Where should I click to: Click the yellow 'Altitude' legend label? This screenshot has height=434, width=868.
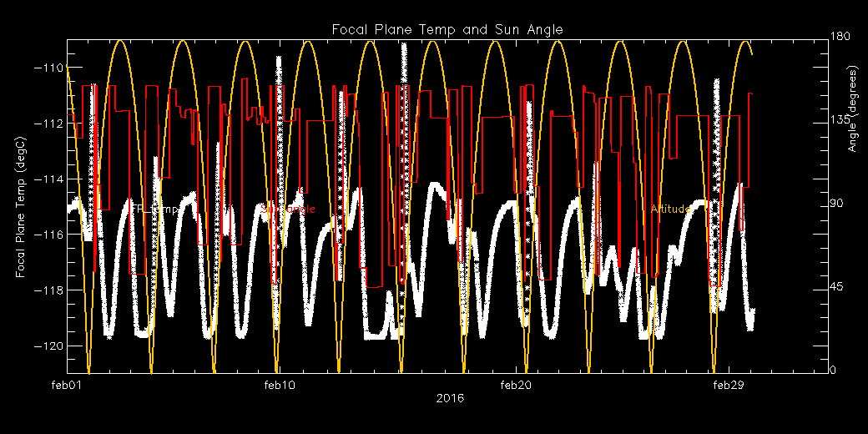pos(670,209)
